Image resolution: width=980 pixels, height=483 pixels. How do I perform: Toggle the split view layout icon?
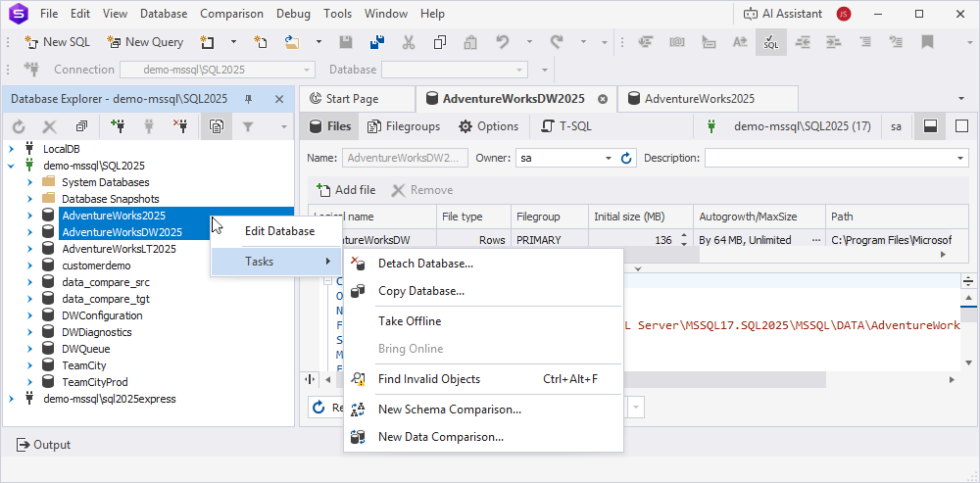click(x=930, y=126)
